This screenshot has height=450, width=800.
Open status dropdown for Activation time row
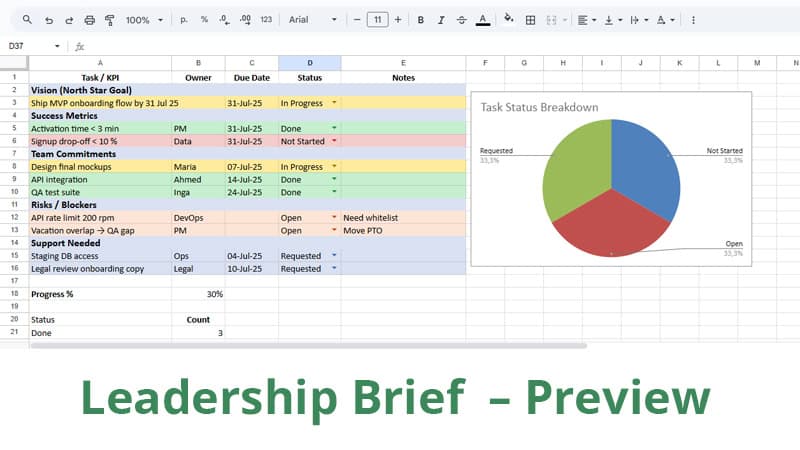(334, 128)
